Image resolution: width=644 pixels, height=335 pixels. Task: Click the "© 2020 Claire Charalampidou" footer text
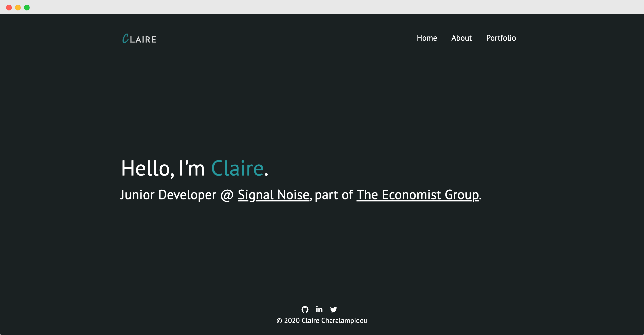pos(322,320)
